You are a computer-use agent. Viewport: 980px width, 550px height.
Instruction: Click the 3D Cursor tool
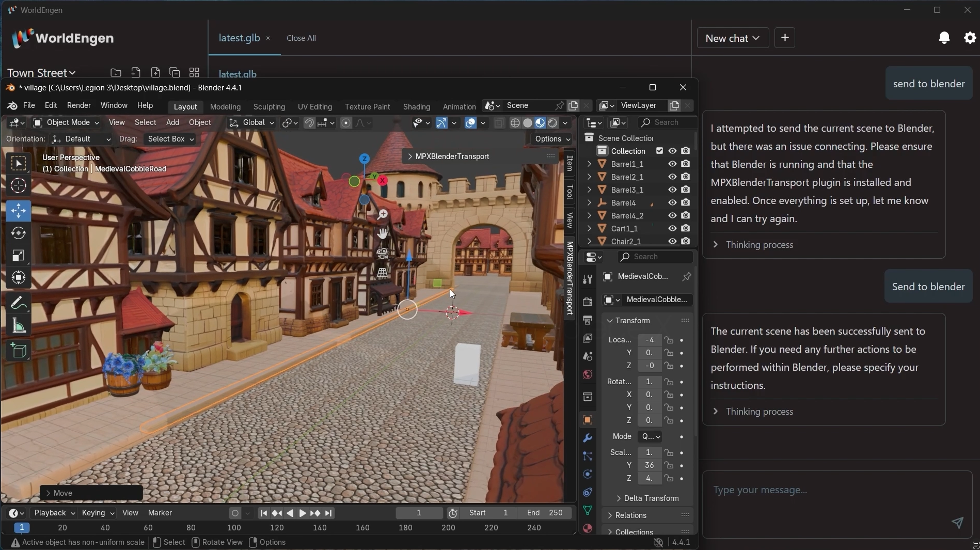(19, 185)
